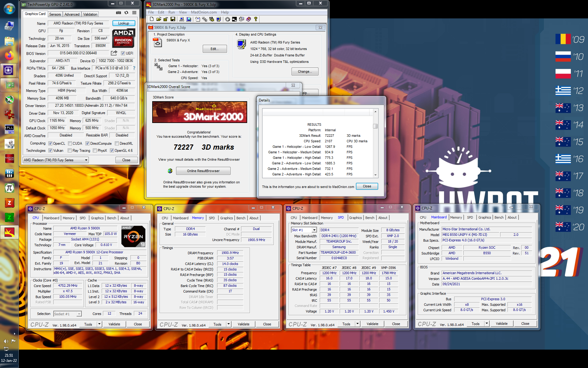Click the checklist select tests icon in 3DMark2000 toolbar
Image resolution: width=588 pixels, height=368 pixels.
coord(205,19)
